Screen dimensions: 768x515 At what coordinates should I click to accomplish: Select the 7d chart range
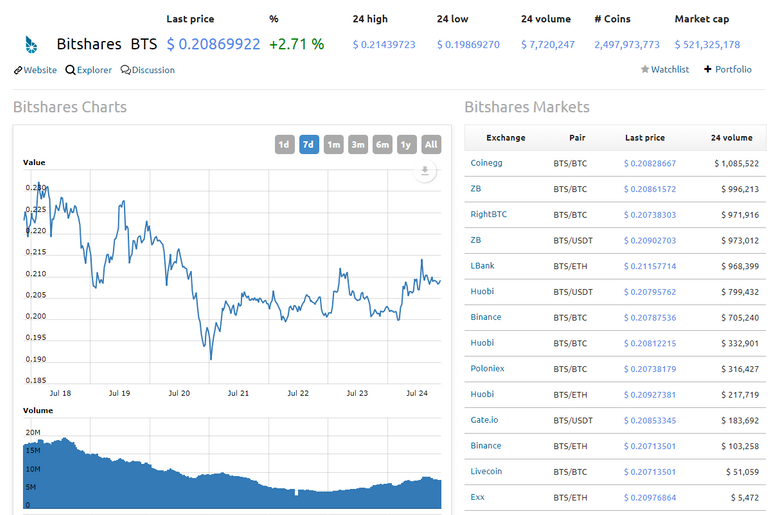point(309,145)
